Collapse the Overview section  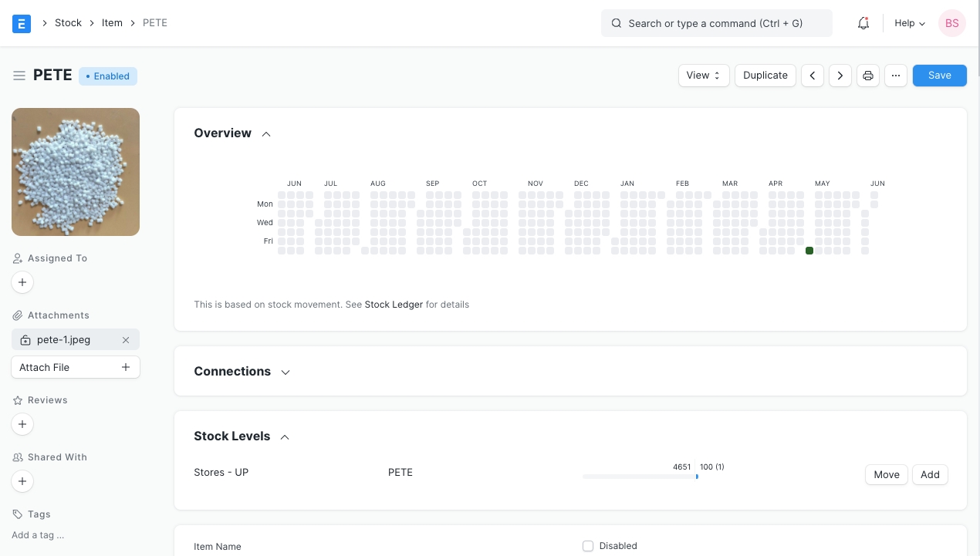(x=266, y=134)
